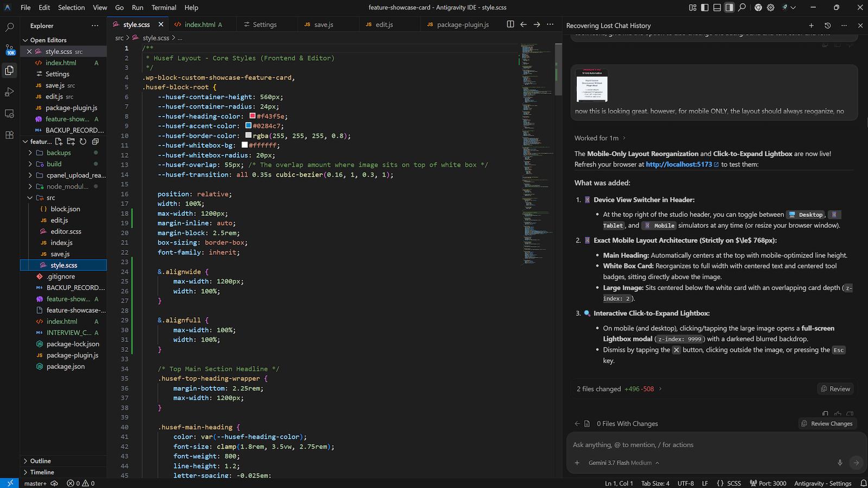The height and width of the screenshot is (488, 868).
Task: Refresh the Explorer file tree
Action: 83,142
